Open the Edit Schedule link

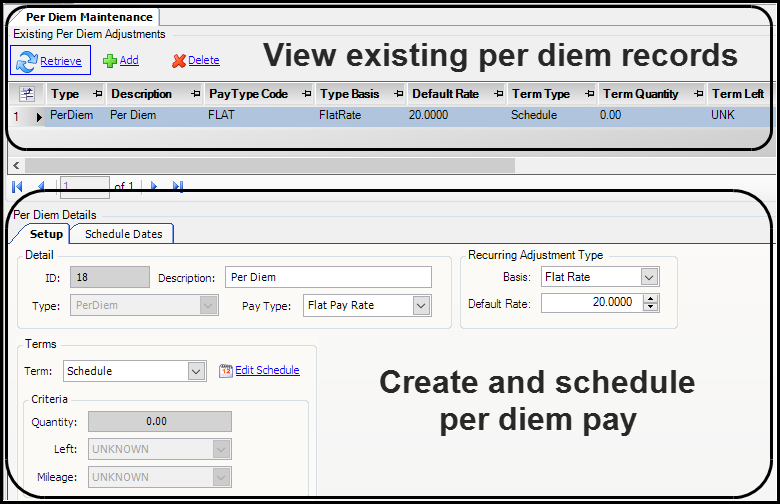coord(267,370)
